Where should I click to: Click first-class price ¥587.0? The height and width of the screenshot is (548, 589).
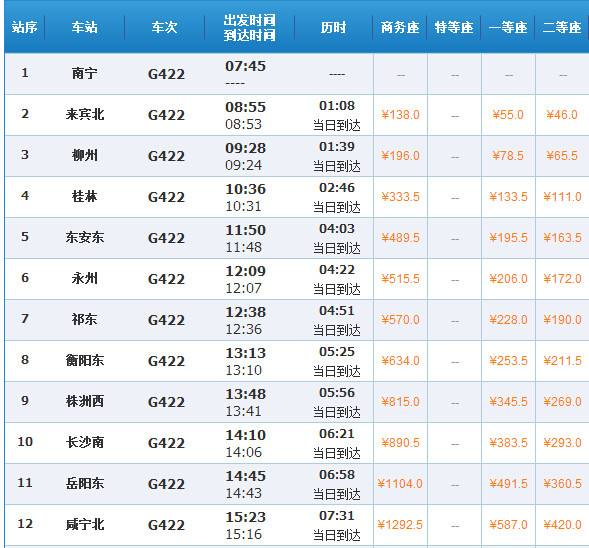(x=508, y=524)
